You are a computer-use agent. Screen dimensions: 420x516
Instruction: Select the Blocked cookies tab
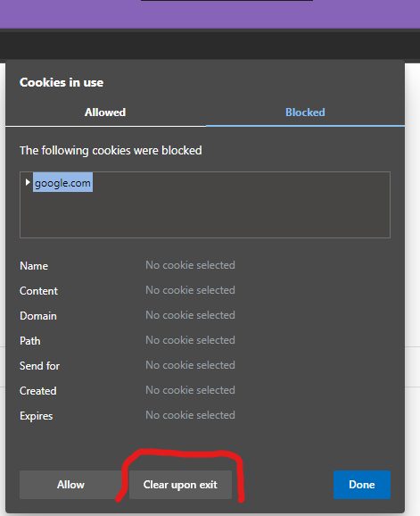point(305,112)
